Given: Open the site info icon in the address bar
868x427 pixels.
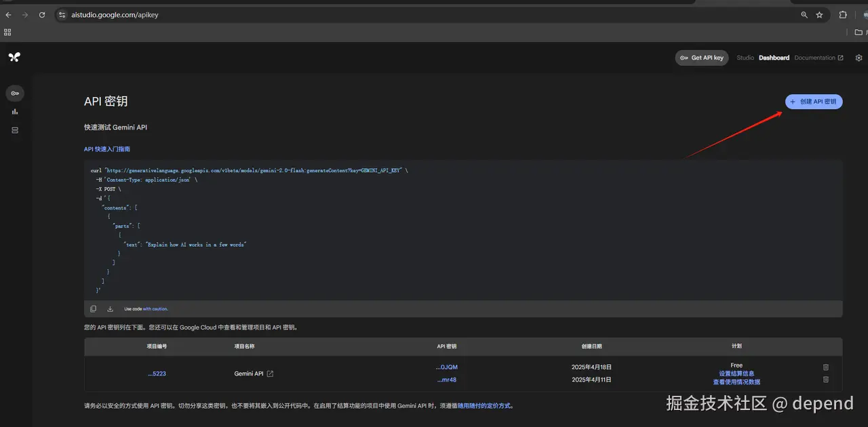Looking at the screenshot, I should (62, 14).
